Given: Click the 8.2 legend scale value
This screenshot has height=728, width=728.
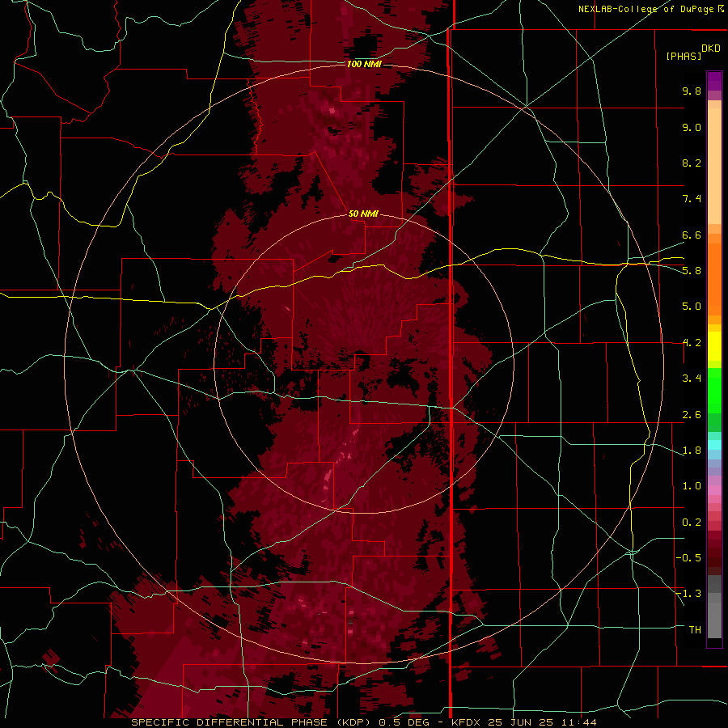Looking at the screenshot, I should coord(692,163).
